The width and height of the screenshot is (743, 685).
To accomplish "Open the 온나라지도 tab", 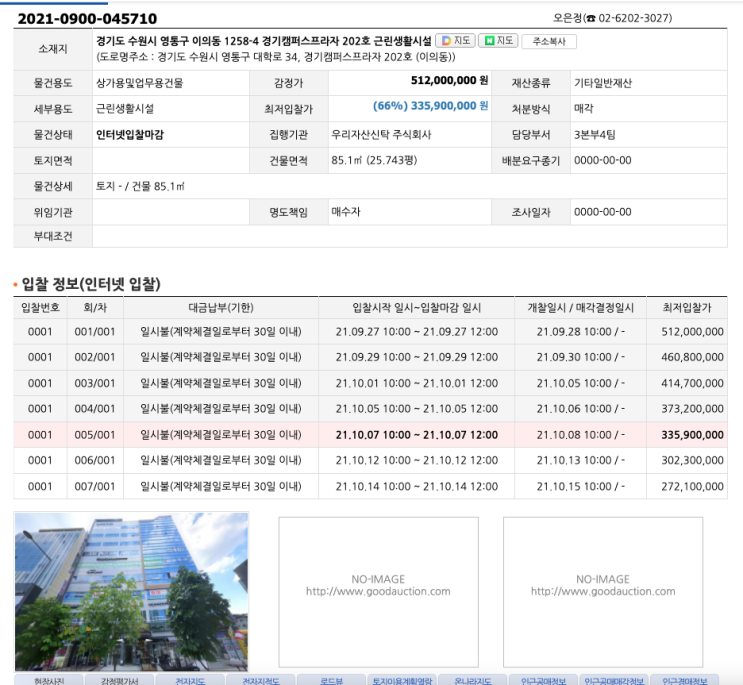I will (x=472, y=680).
